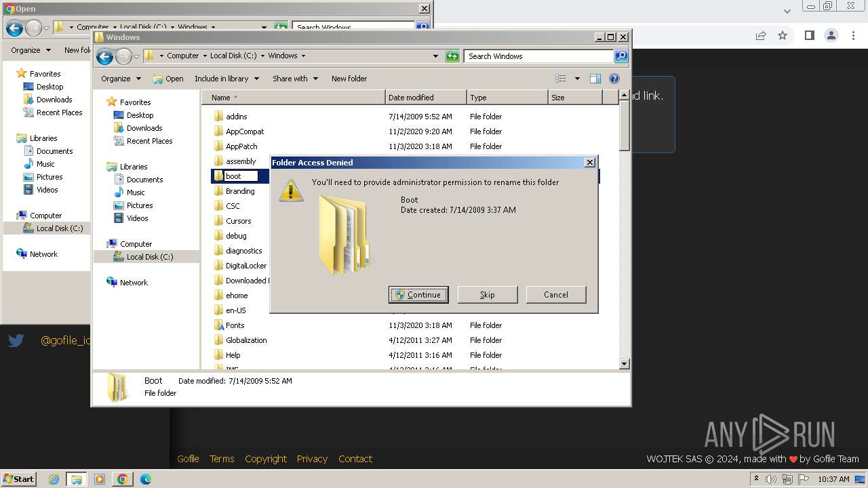Click Downloads in Windows window sidebar
Viewport: 868px width, 488px height.
(x=144, y=128)
